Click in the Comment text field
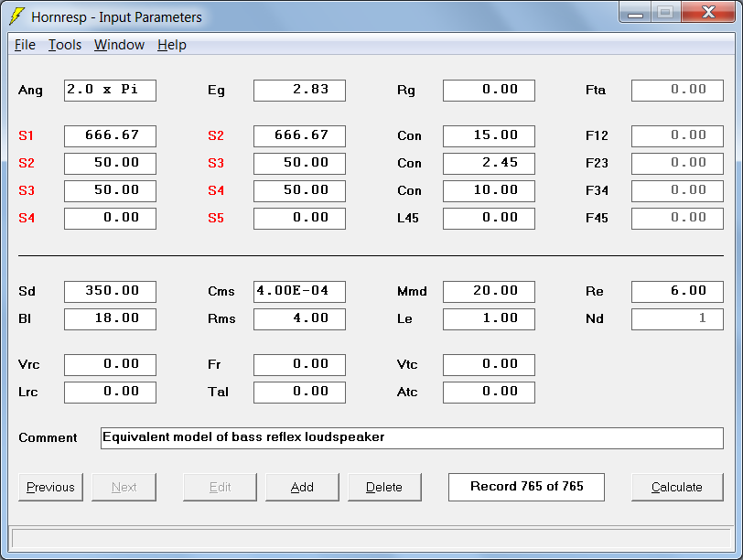Screen dimensions: 743x560 tap(412, 438)
